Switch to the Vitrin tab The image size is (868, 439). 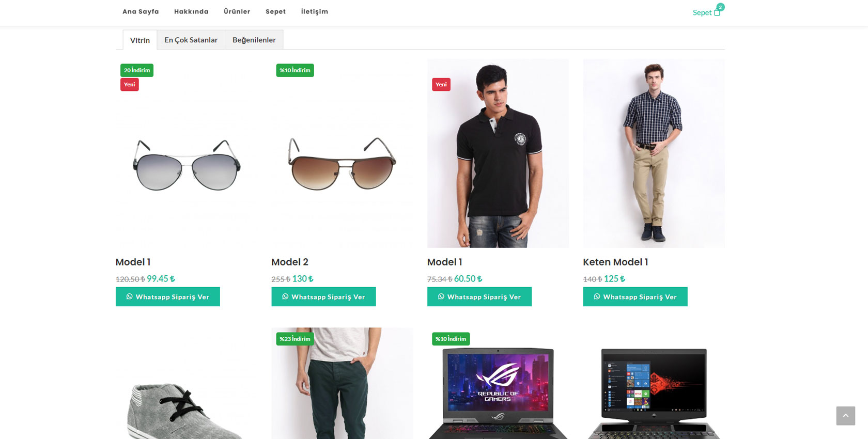click(140, 40)
